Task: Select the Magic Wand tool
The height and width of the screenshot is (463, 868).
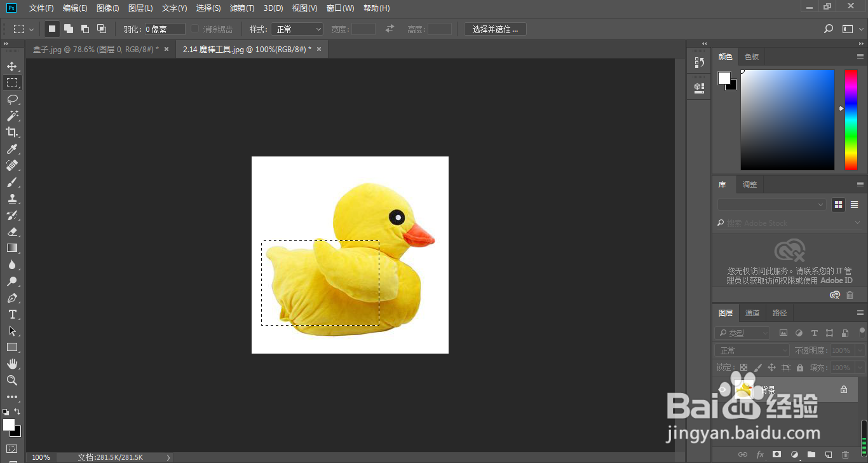Action: point(12,116)
